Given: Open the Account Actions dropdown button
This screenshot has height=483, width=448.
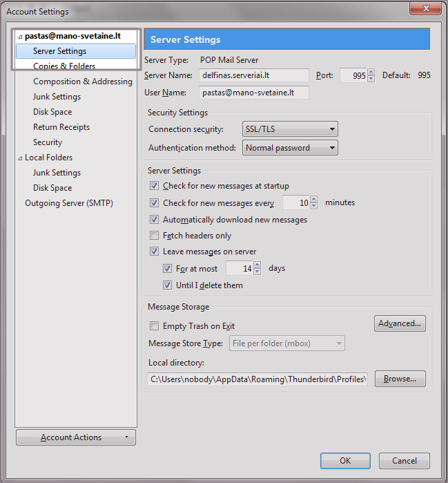Looking at the screenshot, I should click(x=75, y=437).
